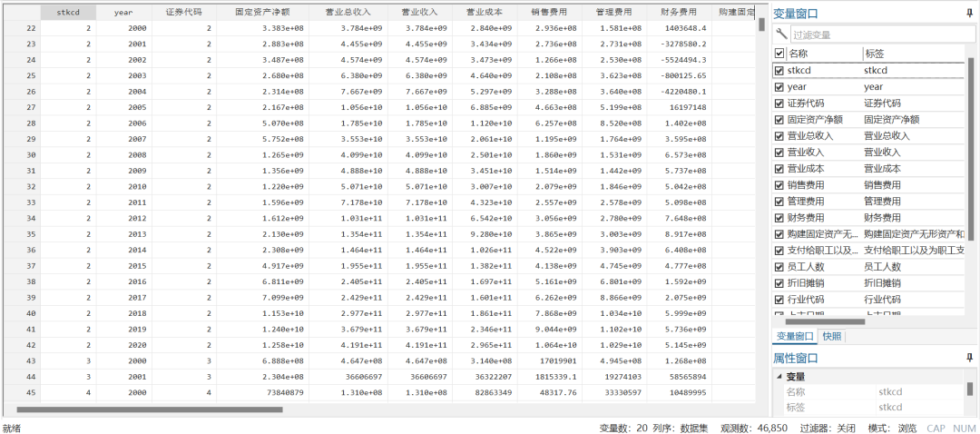Click the 购建固定资产无... variable row name

coord(822,234)
